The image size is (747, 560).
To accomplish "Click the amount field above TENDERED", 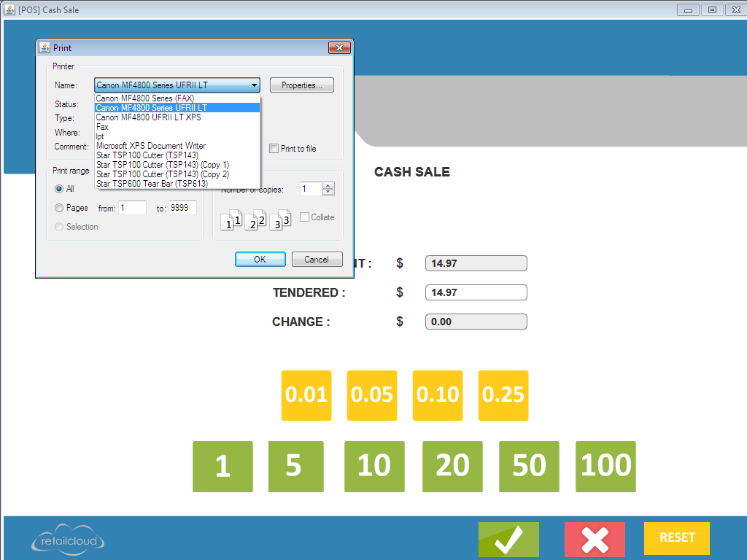I will click(476, 263).
